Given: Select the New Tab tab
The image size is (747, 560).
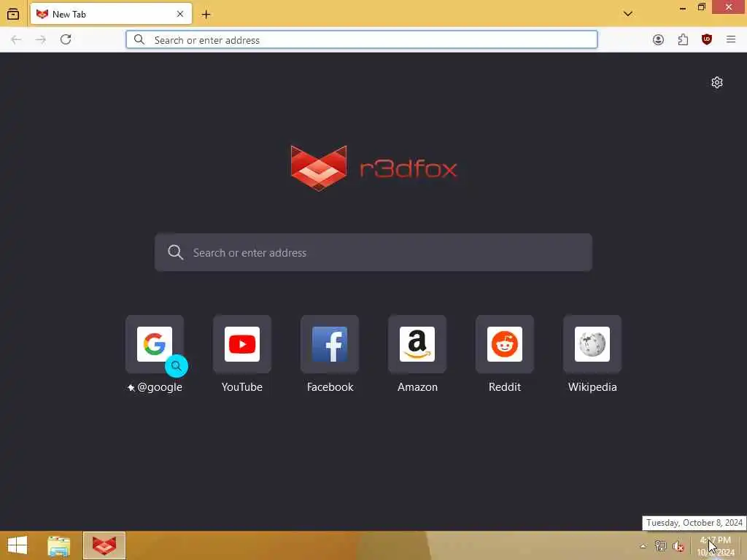Looking at the screenshot, I should (x=111, y=14).
